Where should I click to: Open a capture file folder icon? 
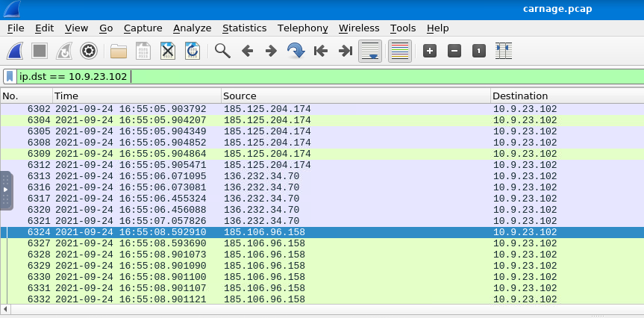coord(119,51)
